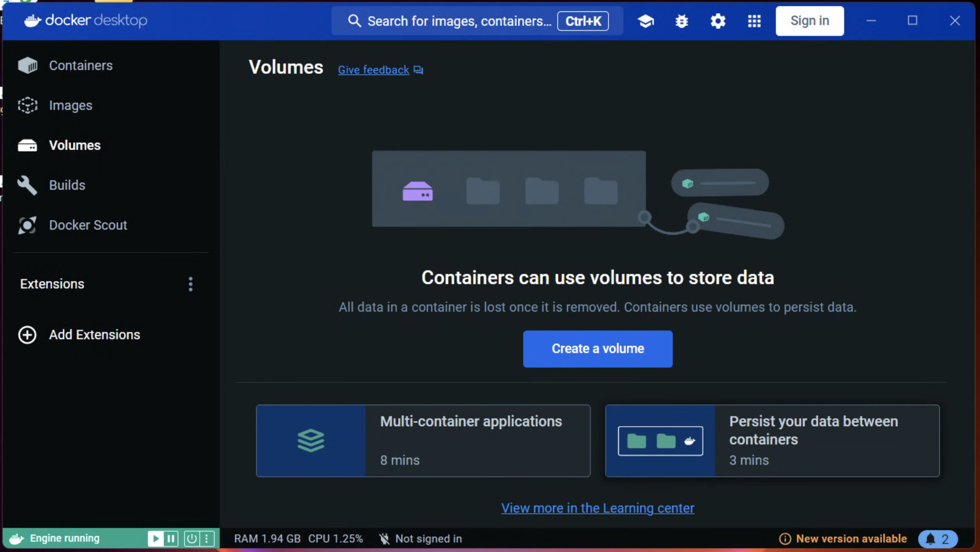Screen dimensions: 980x552
Task: Click the Ctrl+K shortcut badge
Action: (x=583, y=21)
